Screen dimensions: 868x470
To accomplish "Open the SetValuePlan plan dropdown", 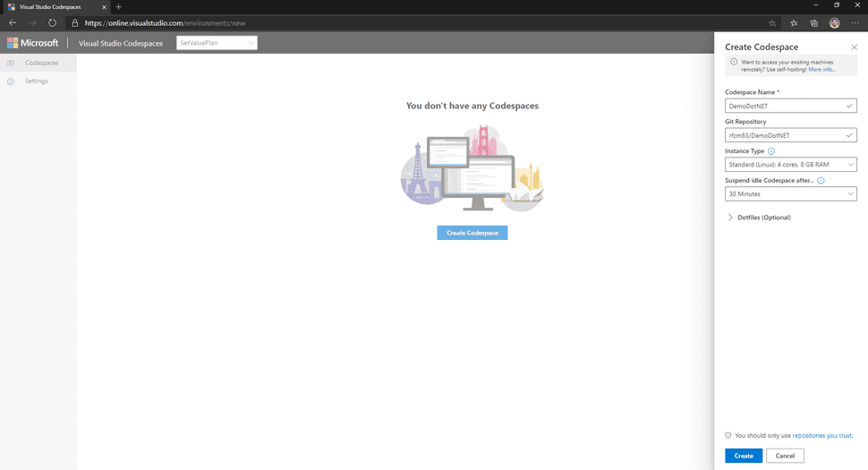I will 217,43.
